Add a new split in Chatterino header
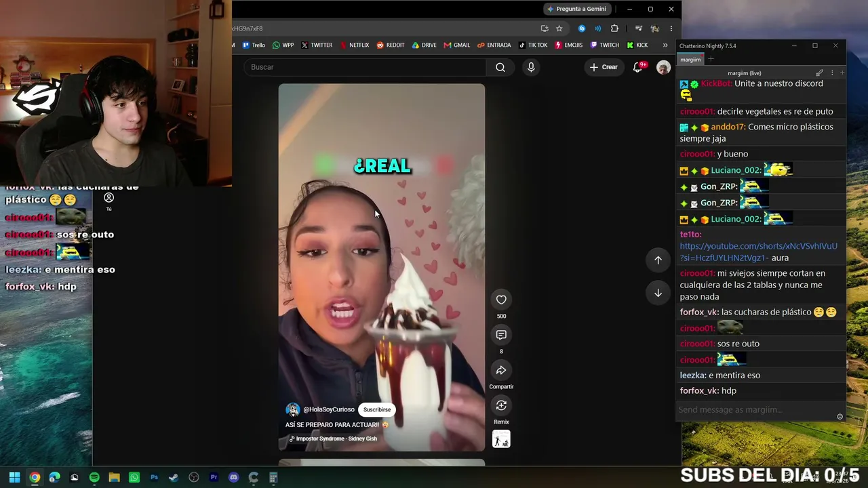The image size is (868, 488). 842,73
